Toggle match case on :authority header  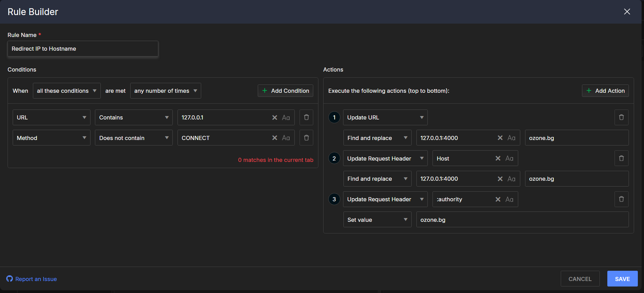[509, 199]
